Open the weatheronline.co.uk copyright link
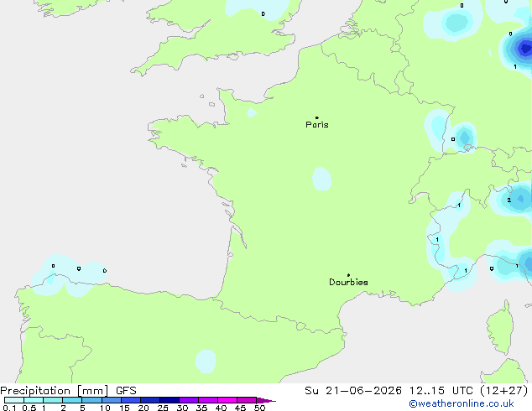The height and width of the screenshot is (411, 532). click(x=462, y=403)
